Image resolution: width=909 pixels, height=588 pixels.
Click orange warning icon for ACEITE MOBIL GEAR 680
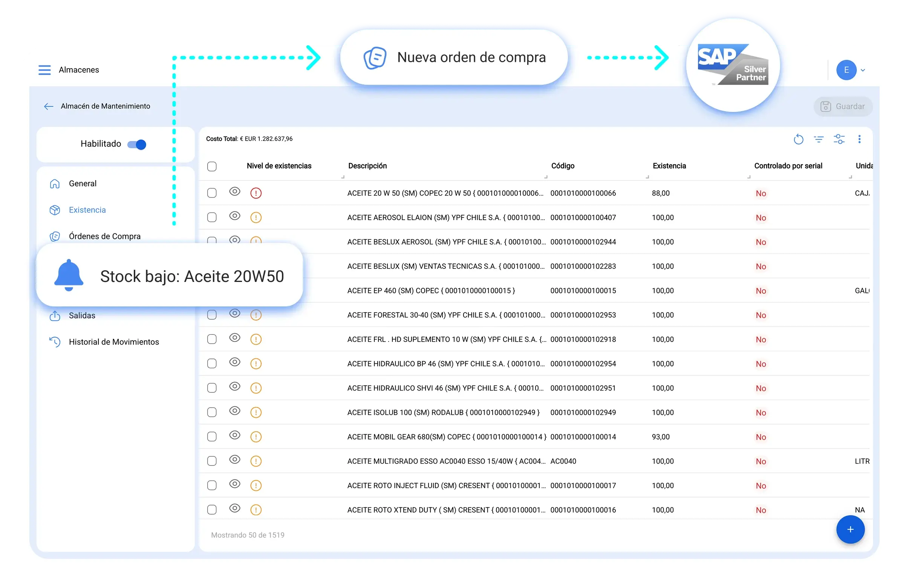pyautogui.click(x=256, y=437)
